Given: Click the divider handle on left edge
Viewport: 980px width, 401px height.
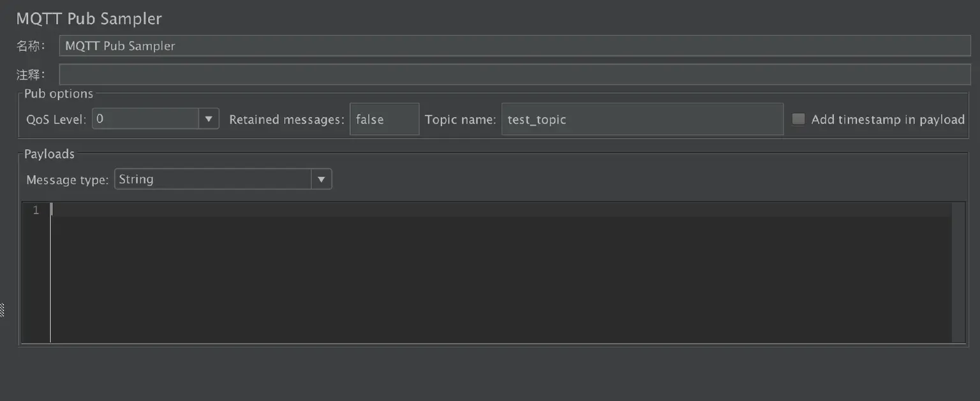Looking at the screenshot, I should [3, 310].
